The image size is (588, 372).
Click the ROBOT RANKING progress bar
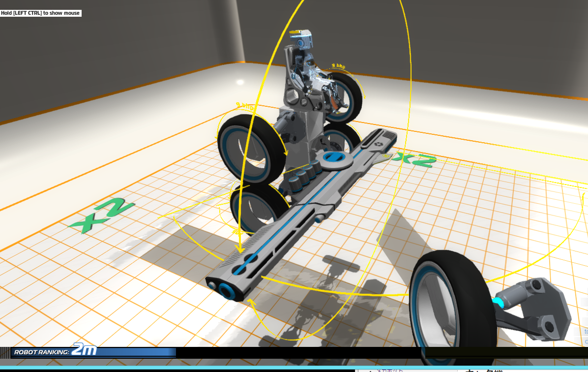pyautogui.click(x=93, y=352)
